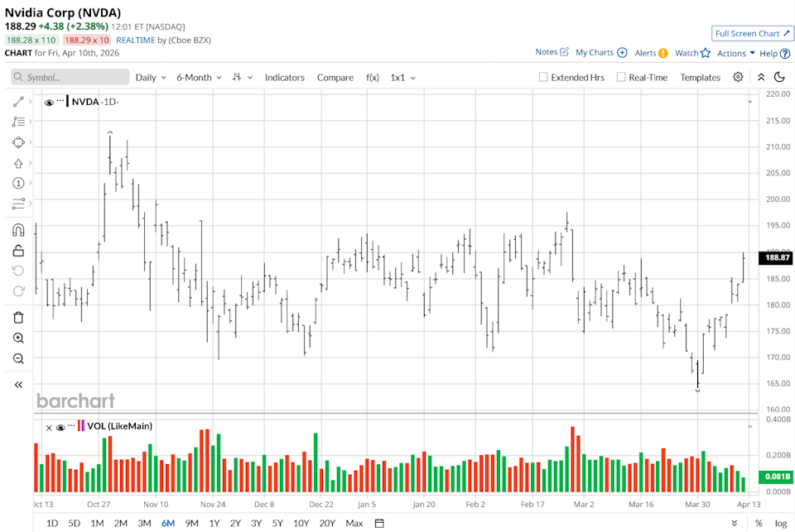Open the Daily frequency dropdown
The image size is (795, 532).
coord(151,77)
